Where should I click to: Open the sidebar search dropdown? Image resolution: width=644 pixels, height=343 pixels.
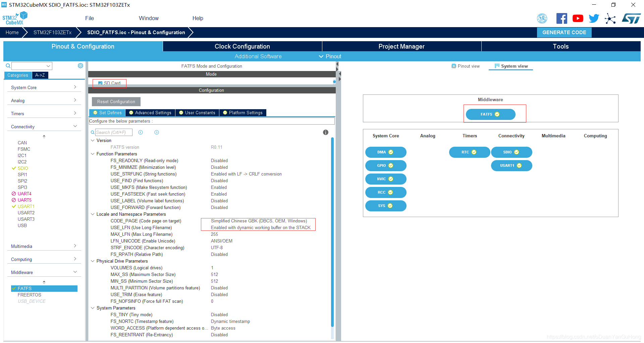[48, 66]
